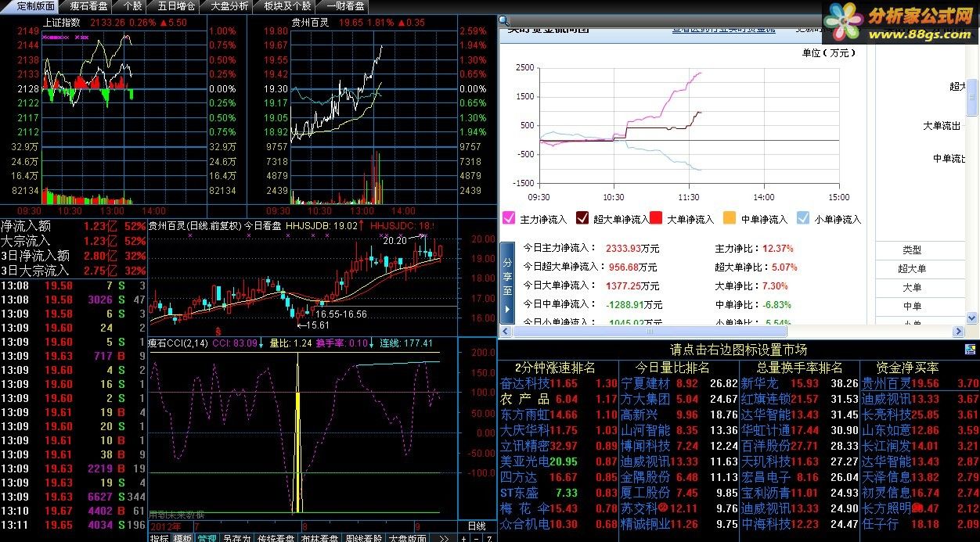This screenshot has height=542, width=980.
Task: Toggle the 中单净流入 legend checkbox
Action: coord(729,218)
